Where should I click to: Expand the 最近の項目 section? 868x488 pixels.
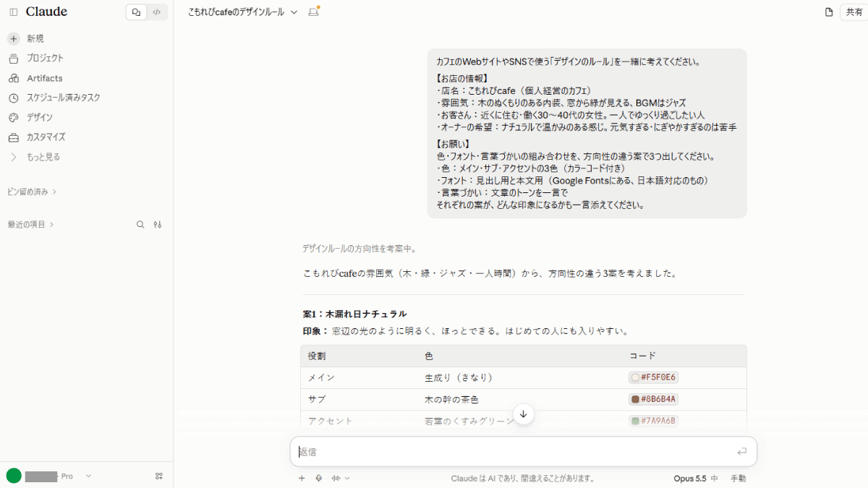[x=30, y=225]
